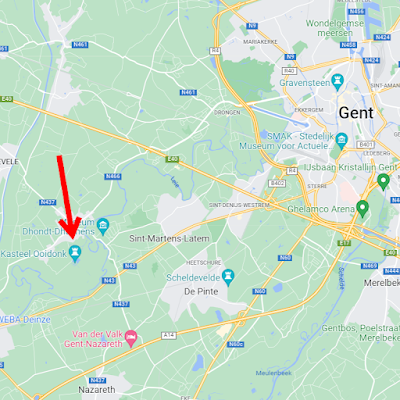Open the IJsbaan Kristallijn green pin
The height and width of the screenshot is (400, 400).
point(383,181)
